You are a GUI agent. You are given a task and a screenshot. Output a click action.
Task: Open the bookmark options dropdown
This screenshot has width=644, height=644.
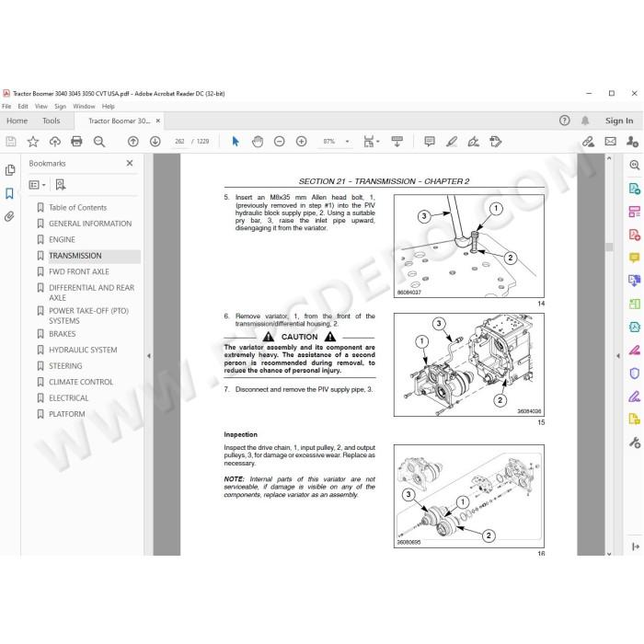(x=37, y=185)
